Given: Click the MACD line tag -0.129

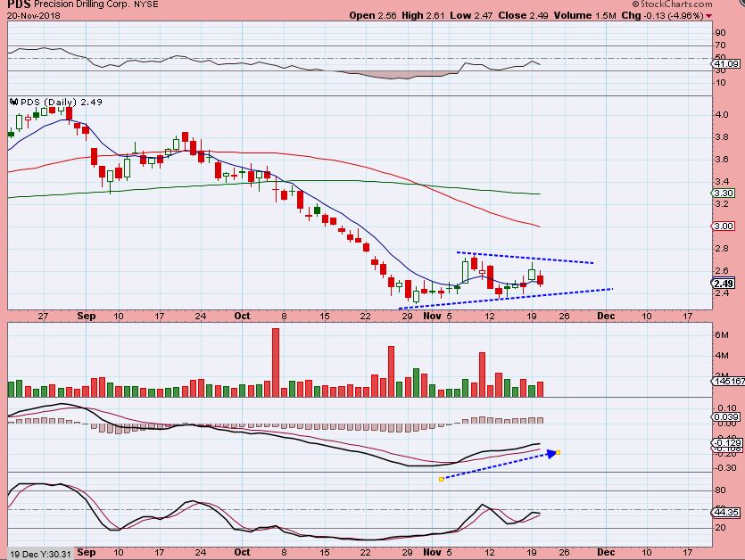Looking at the screenshot, I should [726, 442].
